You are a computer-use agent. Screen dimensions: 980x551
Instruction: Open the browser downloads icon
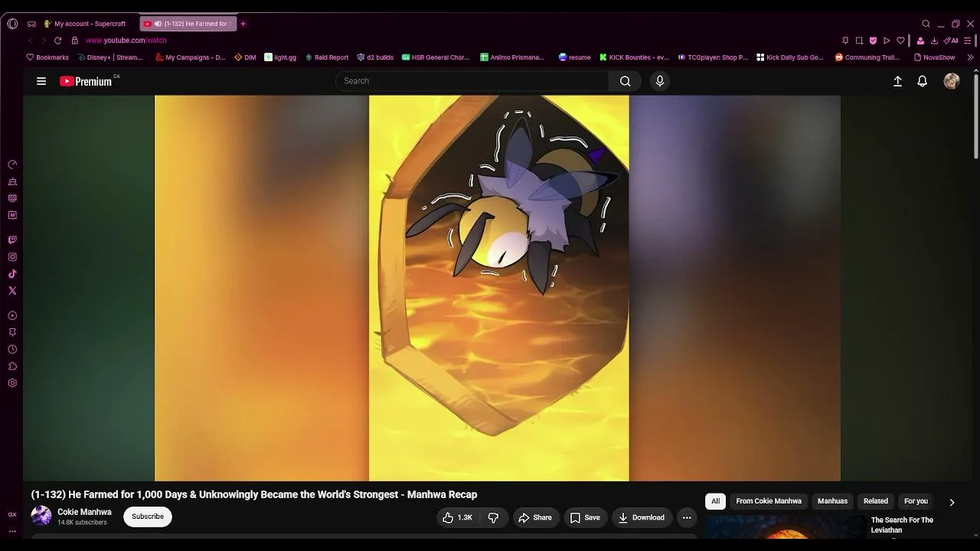(934, 41)
